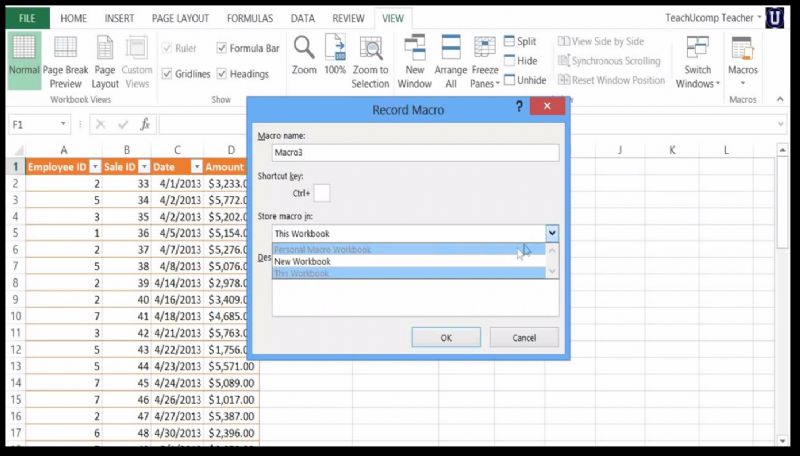The width and height of the screenshot is (800, 456).
Task: Click the TeachUcomp Teacher account name
Action: coord(710,18)
